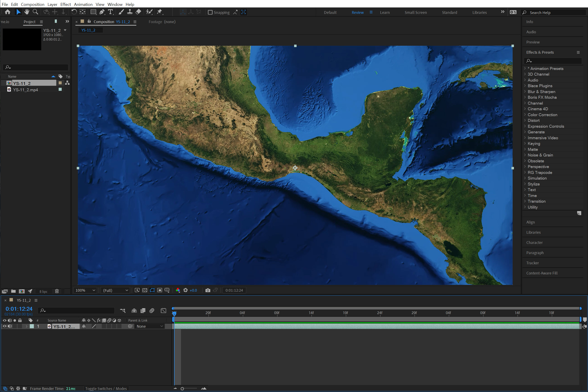Enable the Snapping checkbox

point(210,12)
